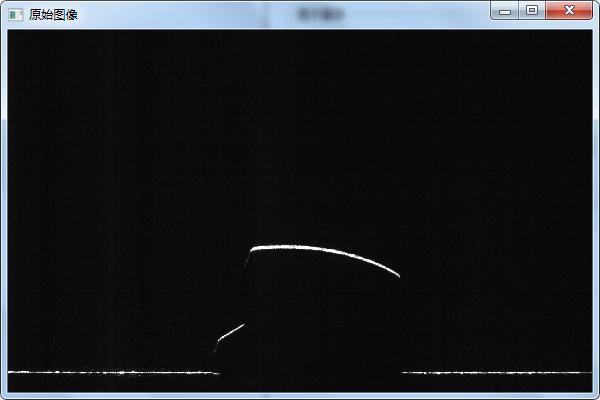The height and width of the screenshot is (400, 600).
Task: Click the left end of right baseline
Action: [x=404, y=372]
